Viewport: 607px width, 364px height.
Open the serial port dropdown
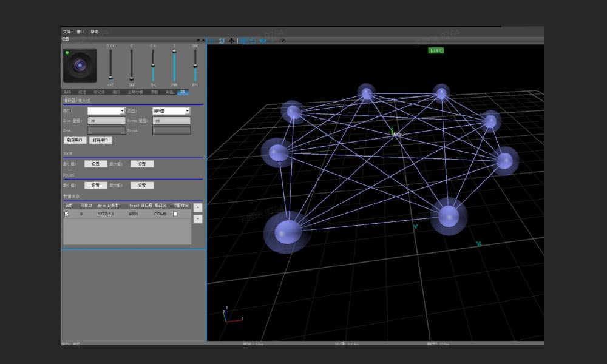tap(106, 111)
